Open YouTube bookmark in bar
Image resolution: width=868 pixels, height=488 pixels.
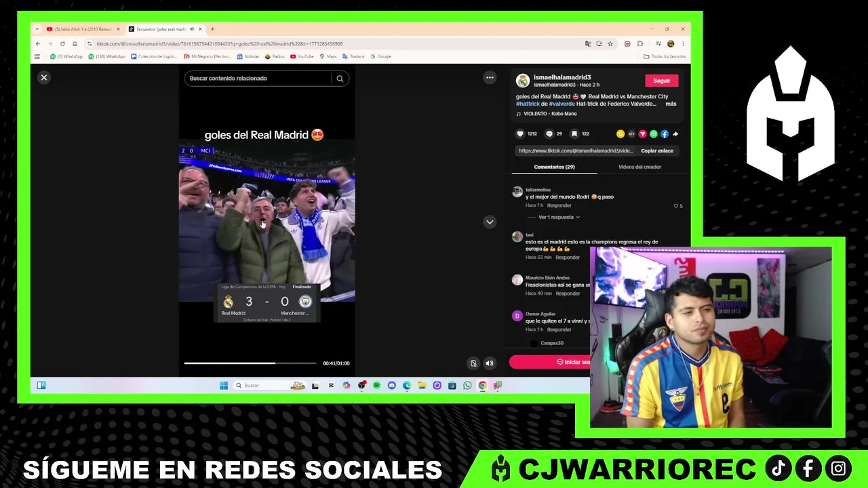coord(302,56)
